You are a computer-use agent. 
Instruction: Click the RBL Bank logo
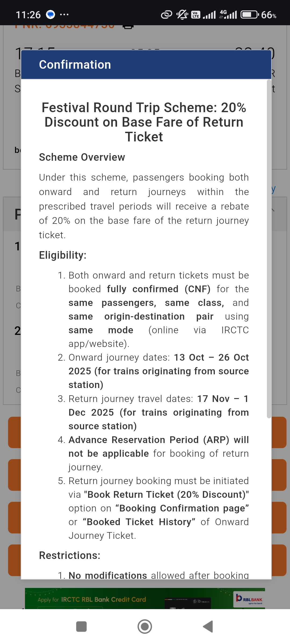pyautogui.click(x=249, y=599)
